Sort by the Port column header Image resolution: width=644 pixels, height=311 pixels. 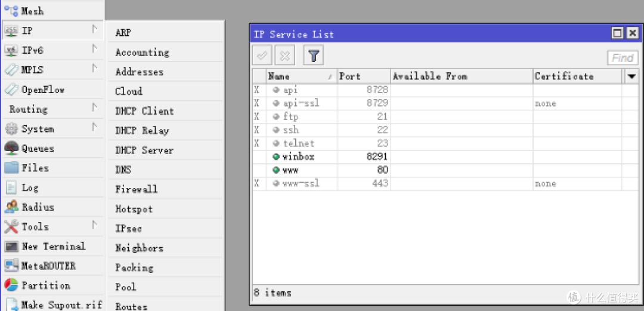(364, 76)
